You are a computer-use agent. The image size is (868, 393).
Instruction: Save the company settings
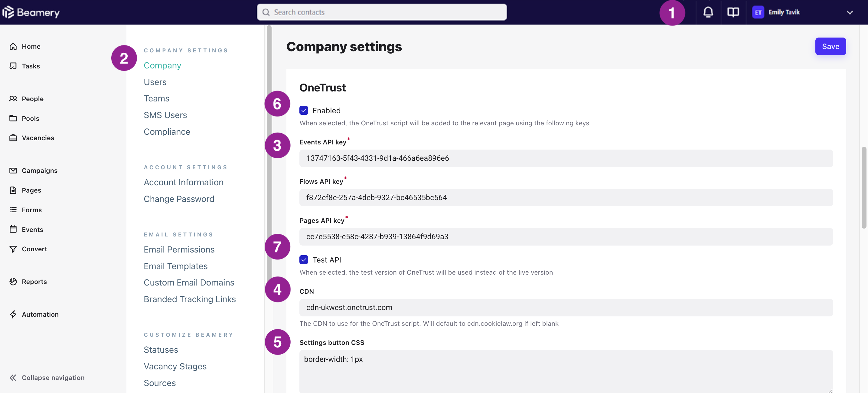point(830,46)
